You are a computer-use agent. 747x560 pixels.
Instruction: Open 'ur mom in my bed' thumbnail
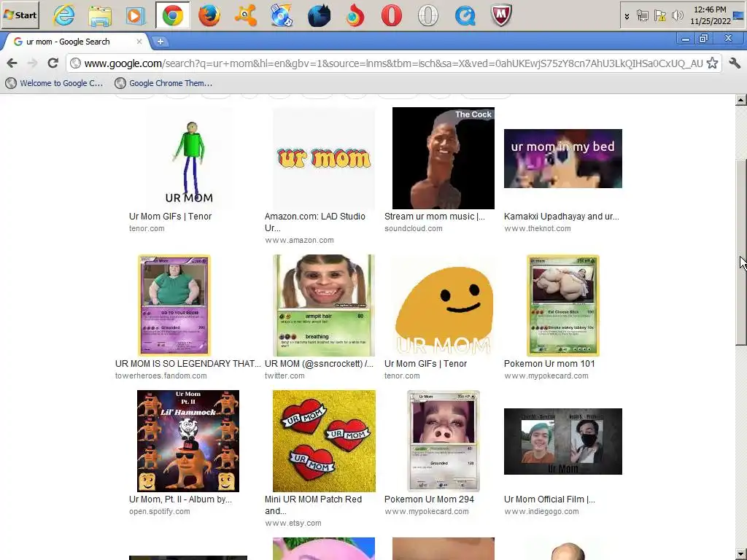tap(562, 158)
